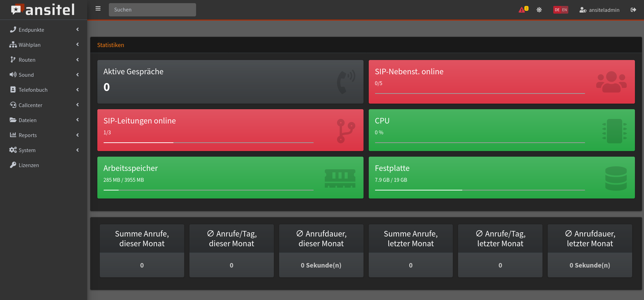The width and height of the screenshot is (644, 300).
Task: Click the ansitel logo
Action: pos(43,10)
